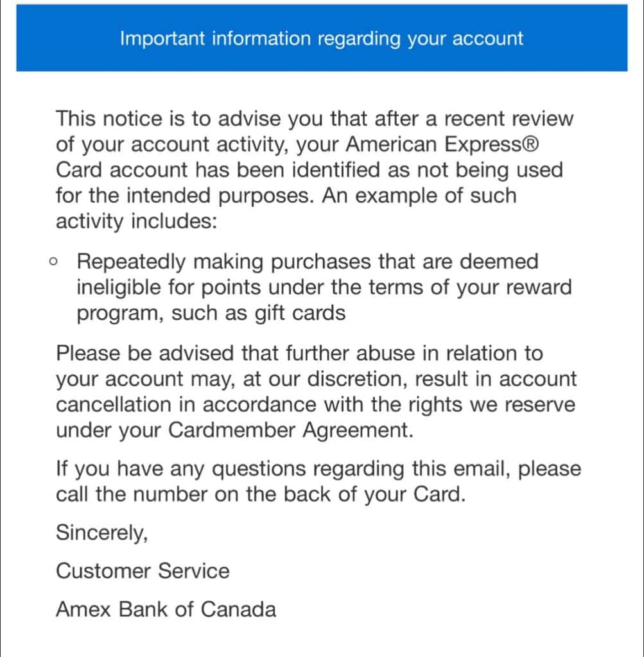The width and height of the screenshot is (644, 657).
Task: Click the "Sincerely," closing line
Action: coord(101,533)
